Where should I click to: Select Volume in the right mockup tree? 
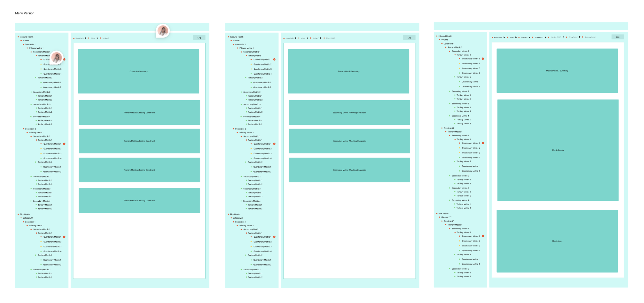(444, 40)
